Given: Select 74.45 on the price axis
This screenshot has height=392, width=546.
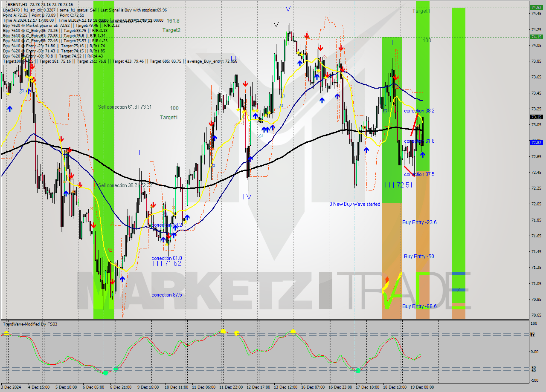Looking at the screenshot, I should (536, 13).
